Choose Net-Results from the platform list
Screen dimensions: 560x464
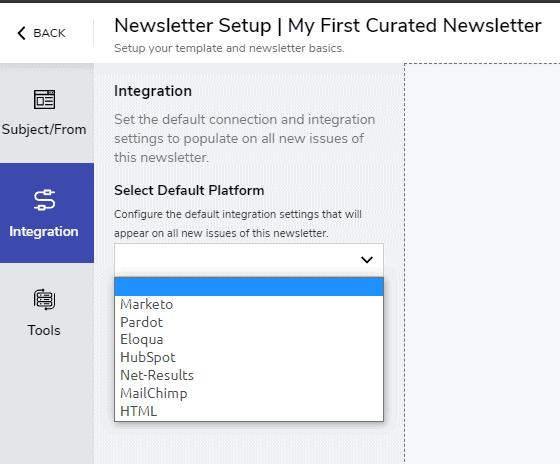pos(249,375)
